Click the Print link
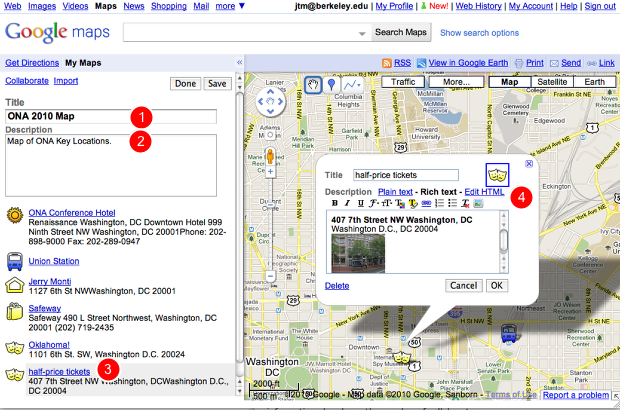The height and width of the screenshot is (410, 620). [535, 63]
